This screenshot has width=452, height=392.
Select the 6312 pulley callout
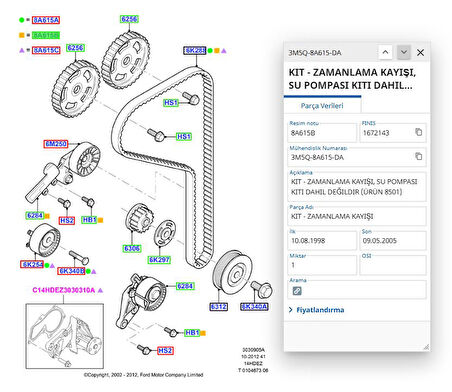coord(219,306)
